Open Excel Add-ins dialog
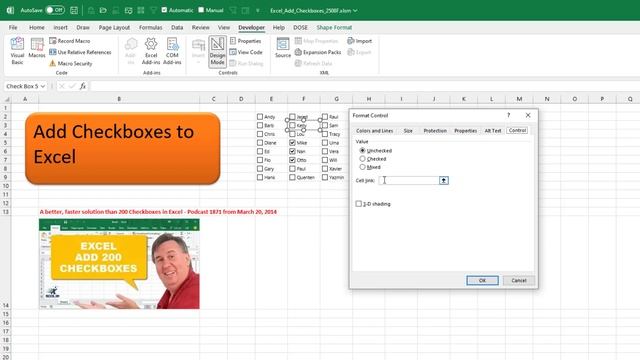Viewport: 640px width, 360px height. [151, 51]
